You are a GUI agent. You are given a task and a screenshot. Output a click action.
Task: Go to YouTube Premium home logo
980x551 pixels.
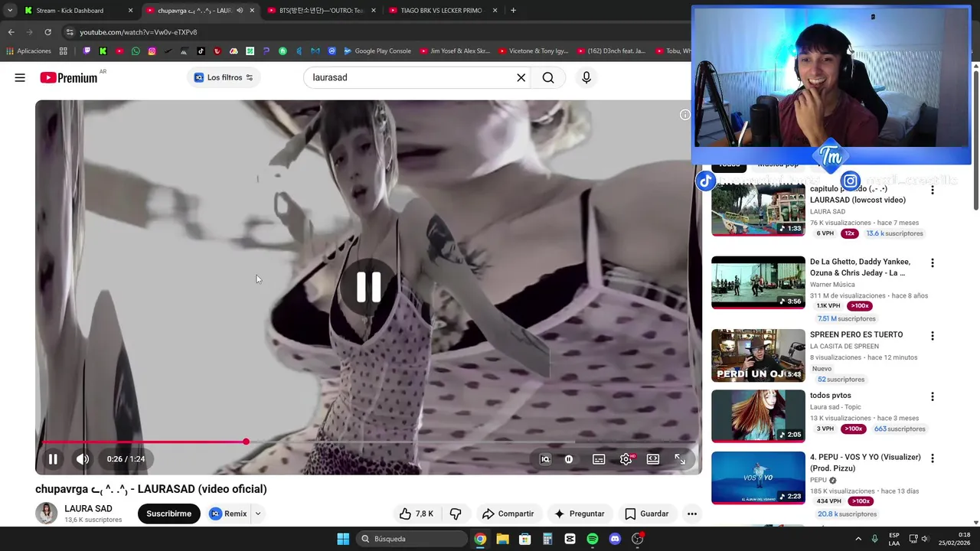coord(69,77)
